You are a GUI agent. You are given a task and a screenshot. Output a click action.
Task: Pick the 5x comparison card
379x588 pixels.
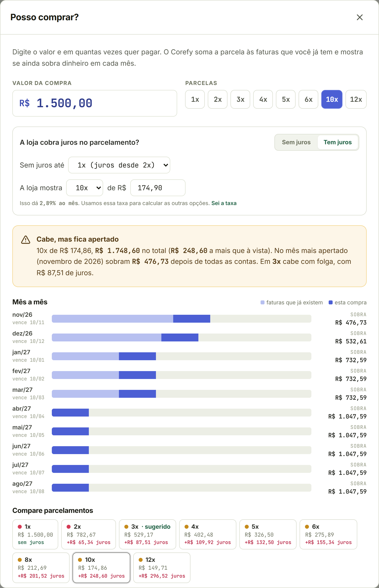pyautogui.click(x=268, y=534)
